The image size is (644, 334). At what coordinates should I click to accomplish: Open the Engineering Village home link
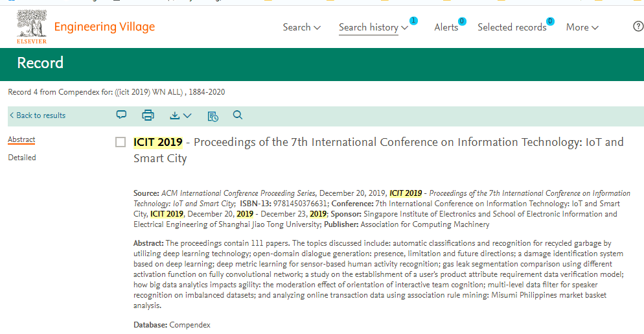(104, 27)
